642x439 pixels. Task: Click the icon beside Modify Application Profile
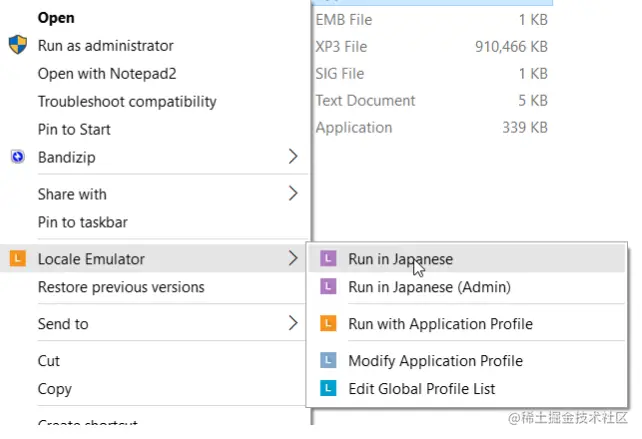coord(327,361)
